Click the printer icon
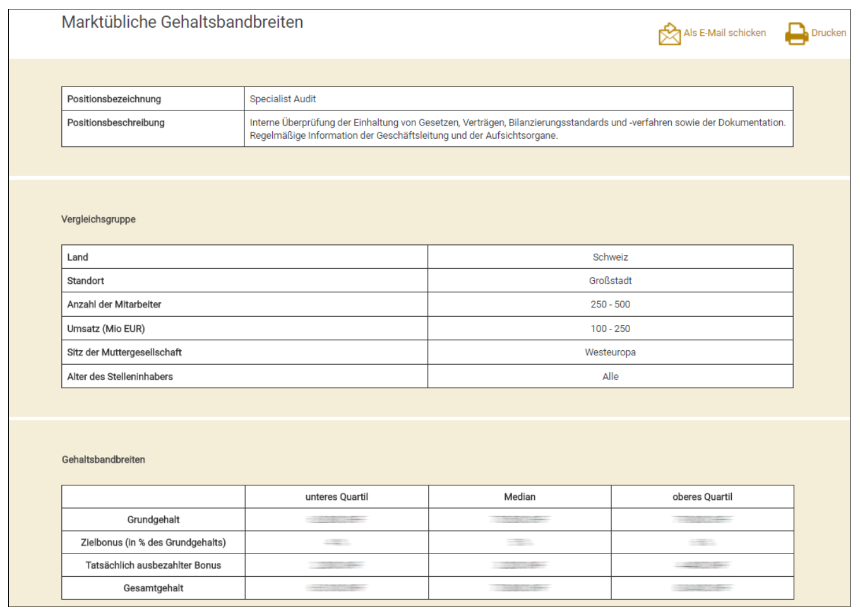Image resolution: width=860 pixels, height=616 pixels. tap(797, 34)
